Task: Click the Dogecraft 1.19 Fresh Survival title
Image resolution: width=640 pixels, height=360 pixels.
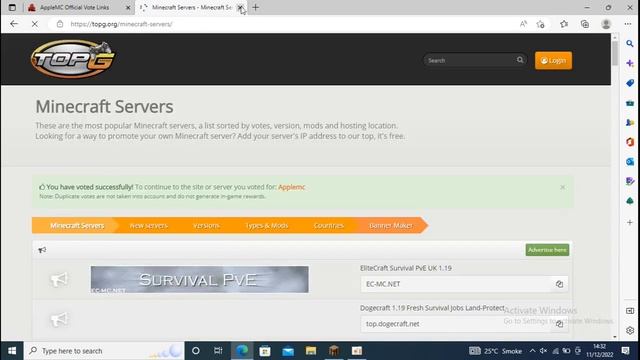Action: [x=432, y=308]
